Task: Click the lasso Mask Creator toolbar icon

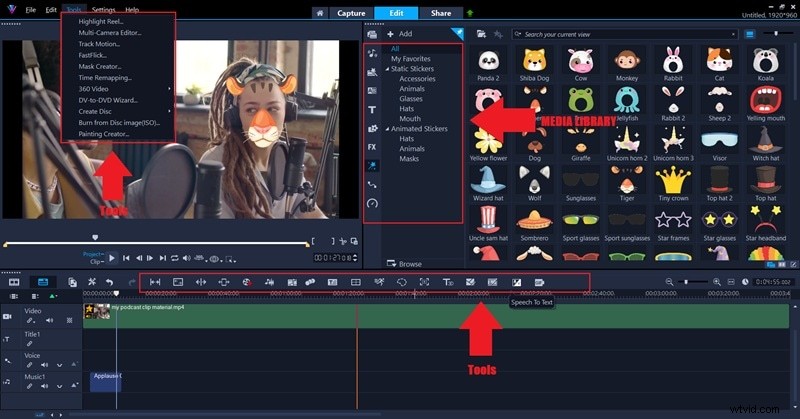Action: [x=402, y=282]
